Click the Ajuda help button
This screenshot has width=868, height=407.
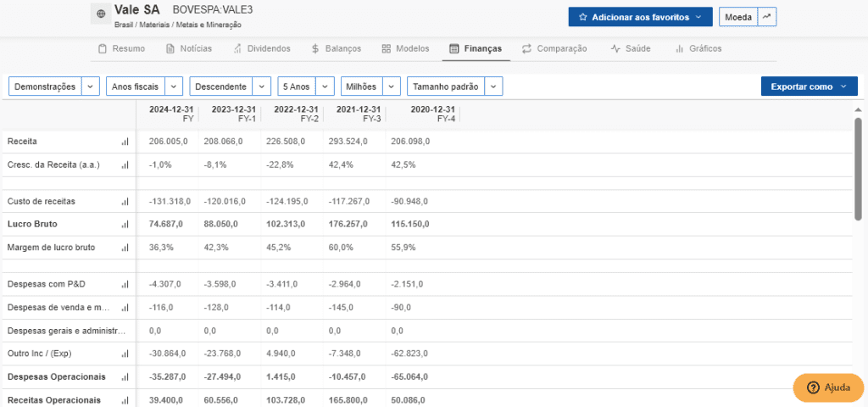829,387
